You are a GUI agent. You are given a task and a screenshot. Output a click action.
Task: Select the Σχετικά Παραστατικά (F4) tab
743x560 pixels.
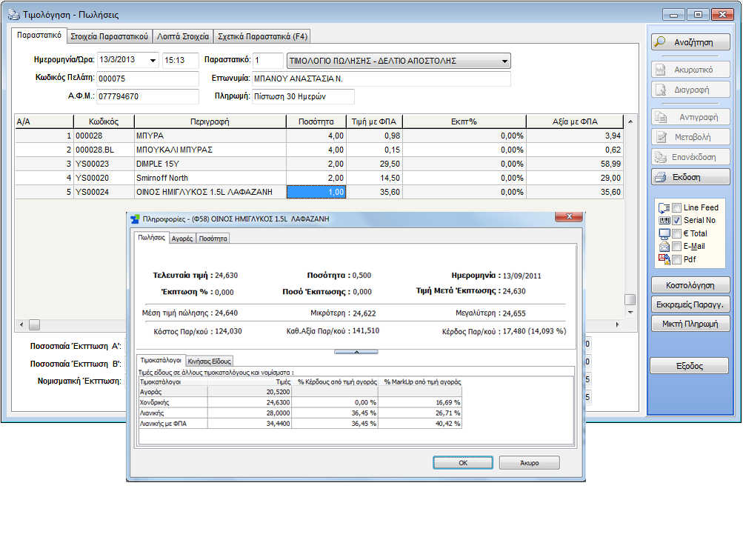[262, 36]
